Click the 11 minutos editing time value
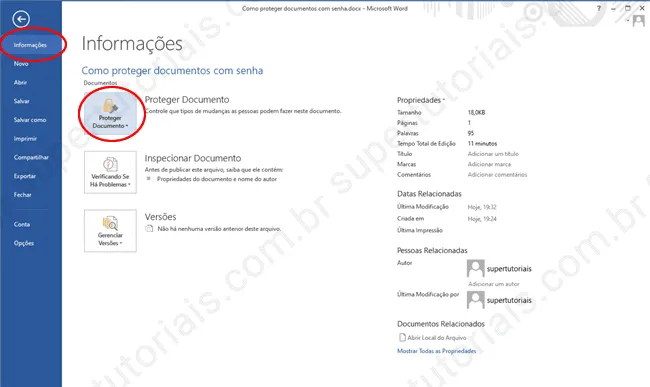 point(482,143)
